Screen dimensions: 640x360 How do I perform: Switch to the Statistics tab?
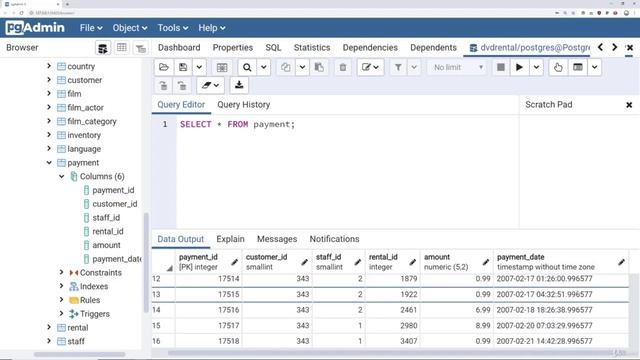pos(312,48)
